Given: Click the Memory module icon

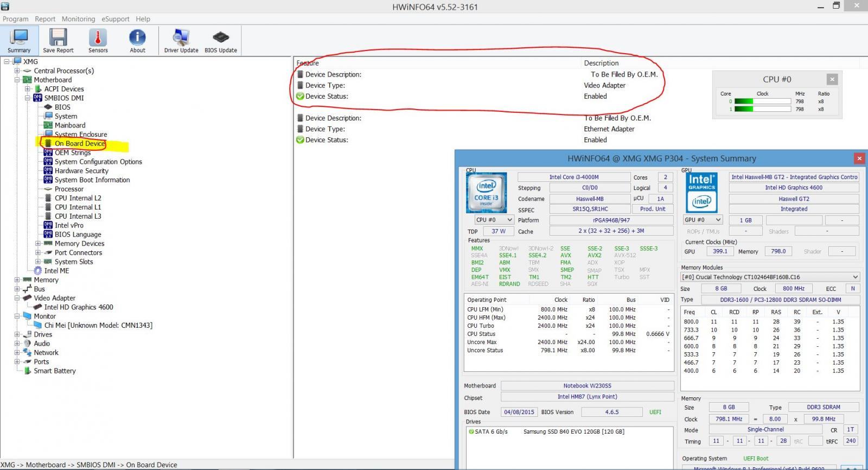Looking at the screenshot, I should [x=27, y=280].
